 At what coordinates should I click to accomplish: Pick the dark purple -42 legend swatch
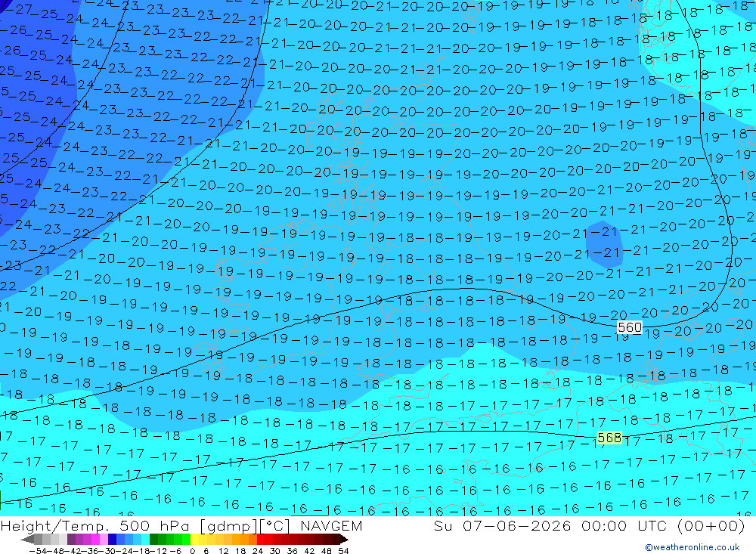(x=71, y=540)
